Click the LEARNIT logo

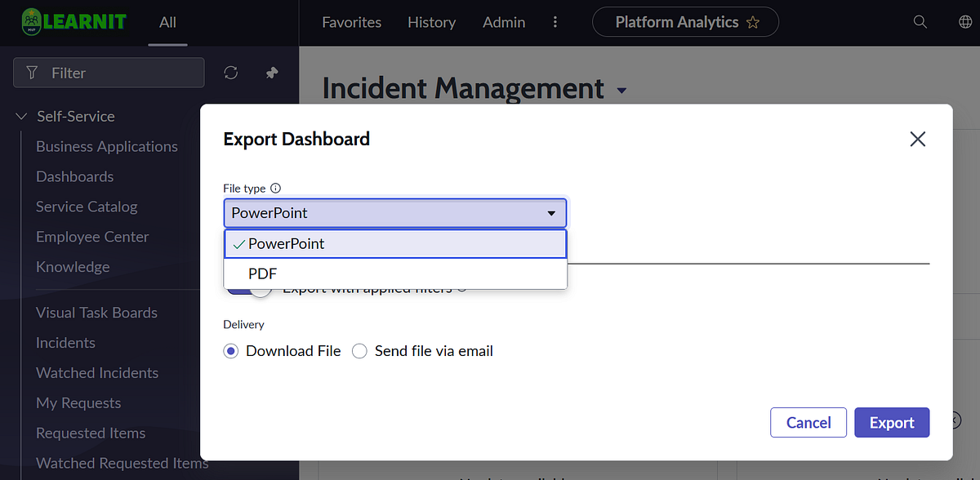pos(73,22)
